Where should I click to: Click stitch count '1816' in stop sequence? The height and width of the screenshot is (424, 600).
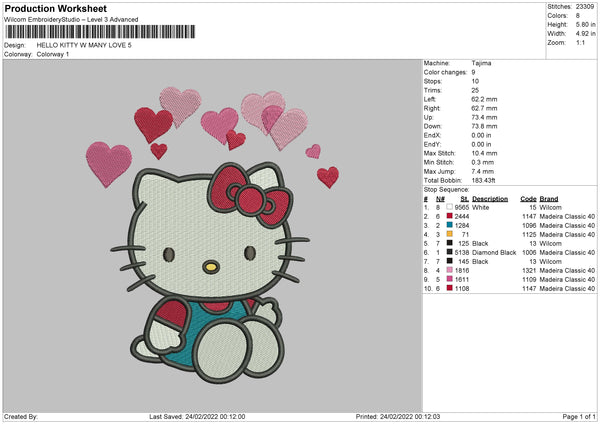tap(461, 271)
